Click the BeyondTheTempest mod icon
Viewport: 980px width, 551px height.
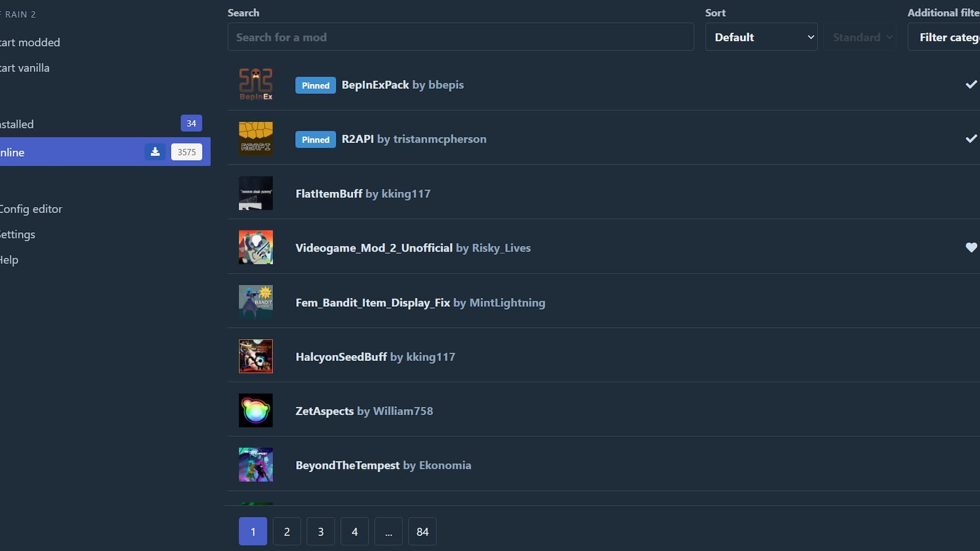coord(255,464)
